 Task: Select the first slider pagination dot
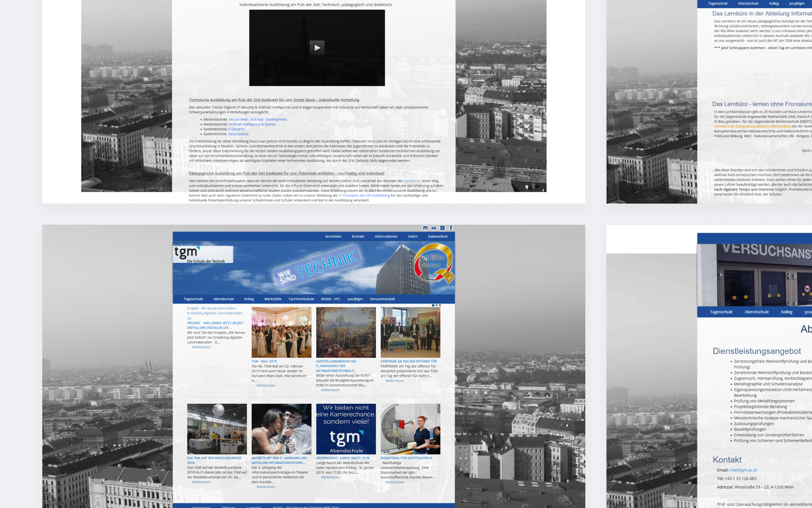pyautogui.click(x=433, y=305)
